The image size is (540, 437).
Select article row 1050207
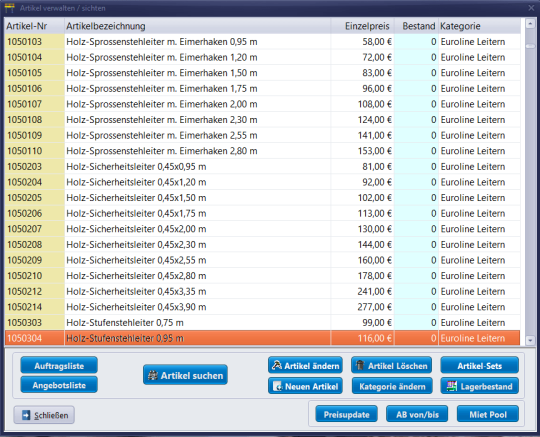point(262,229)
